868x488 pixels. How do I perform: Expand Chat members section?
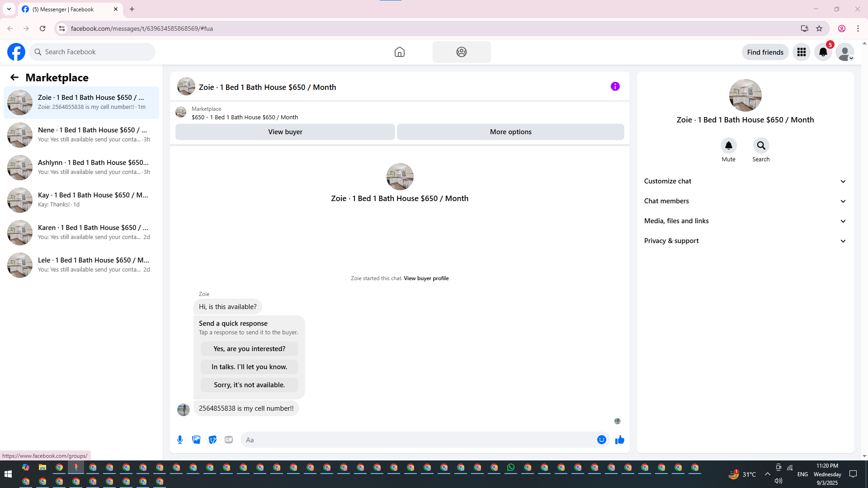745,201
